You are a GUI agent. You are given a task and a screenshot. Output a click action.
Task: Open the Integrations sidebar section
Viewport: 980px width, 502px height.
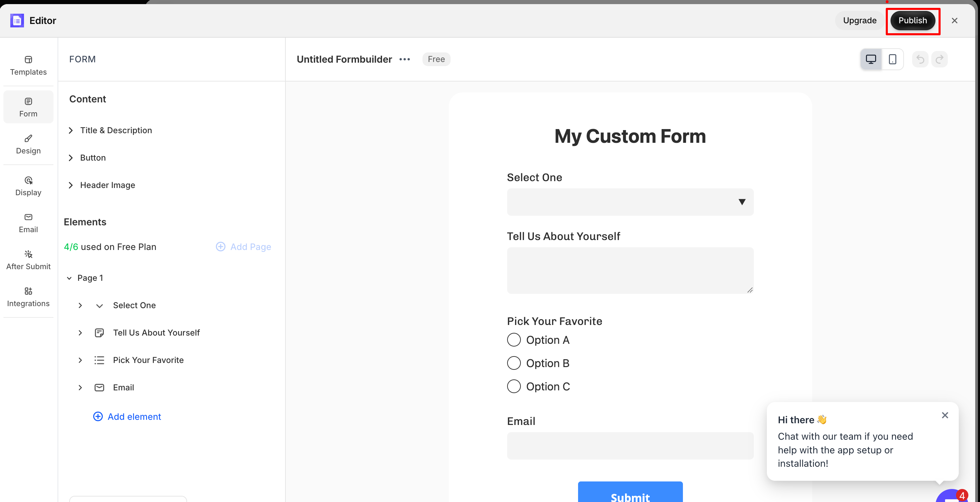click(x=28, y=297)
